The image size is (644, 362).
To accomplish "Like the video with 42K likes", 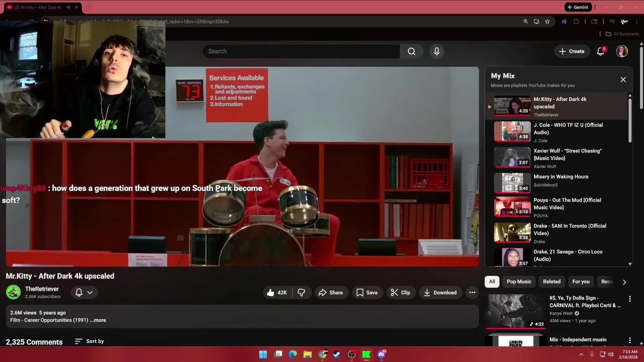I will coord(277,293).
